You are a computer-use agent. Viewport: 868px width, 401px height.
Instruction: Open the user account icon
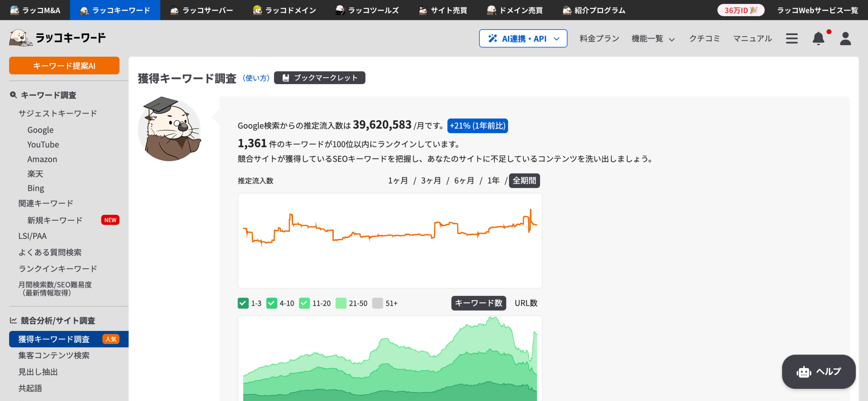point(845,38)
